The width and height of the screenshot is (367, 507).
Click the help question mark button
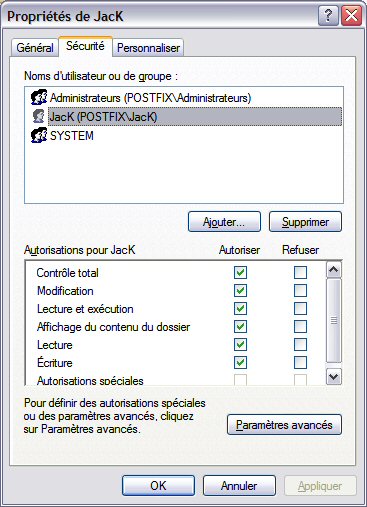pyautogui.click(x=328, y=16)
